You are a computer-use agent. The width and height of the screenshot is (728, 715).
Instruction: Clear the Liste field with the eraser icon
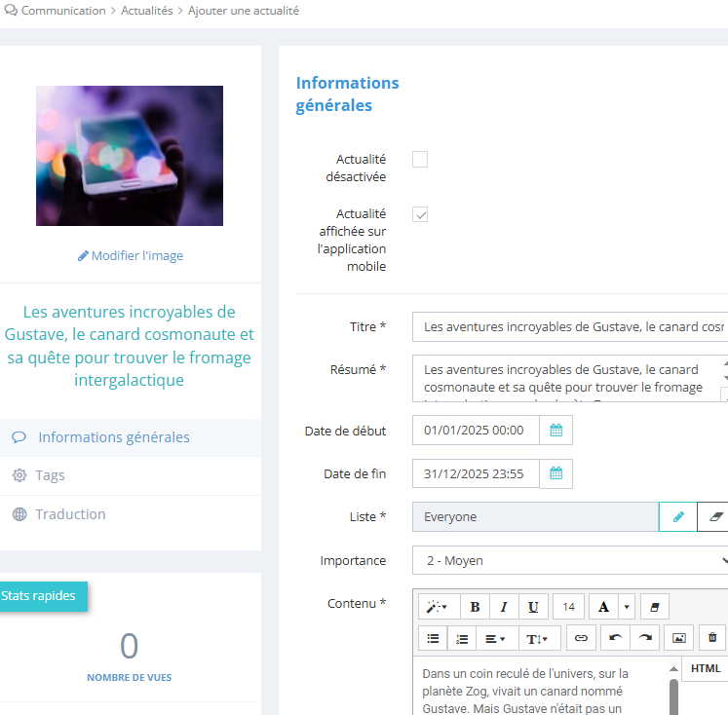[x=715, y=517]
